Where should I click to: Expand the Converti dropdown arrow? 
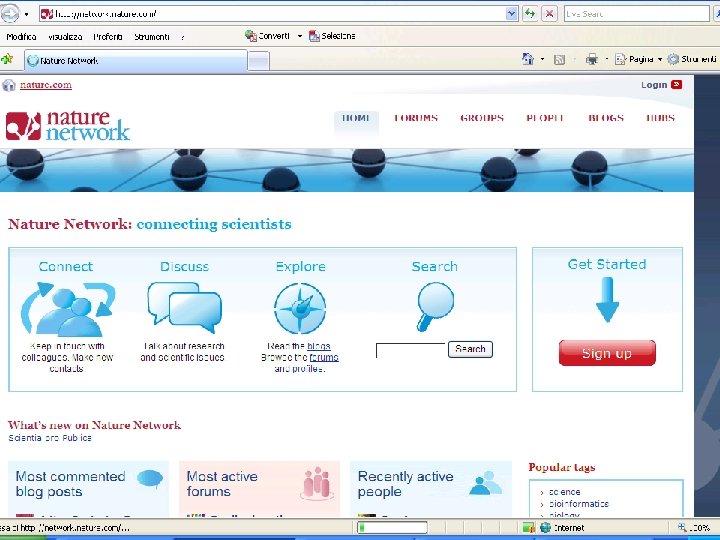tap(300, 36)
